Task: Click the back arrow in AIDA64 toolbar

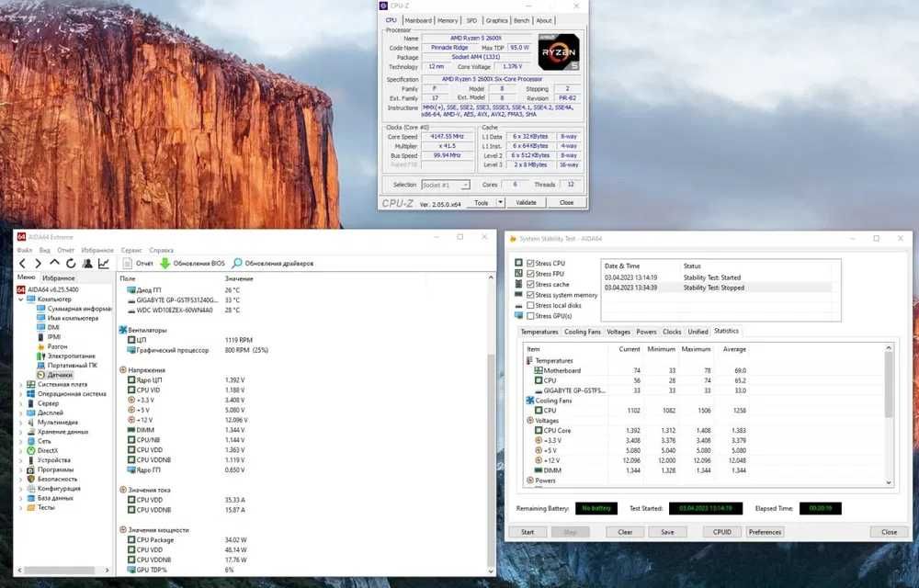Action: [22, 264]
